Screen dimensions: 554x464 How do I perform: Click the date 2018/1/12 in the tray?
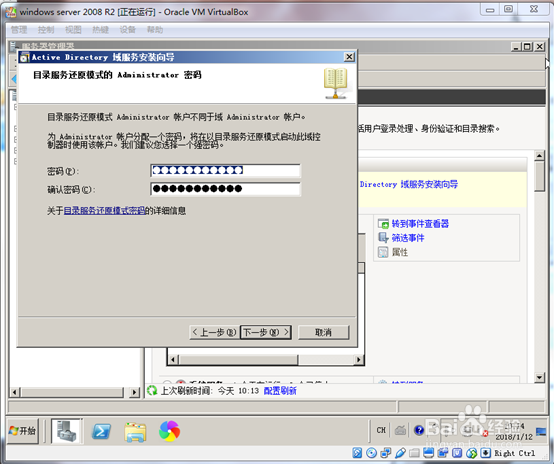514,437
